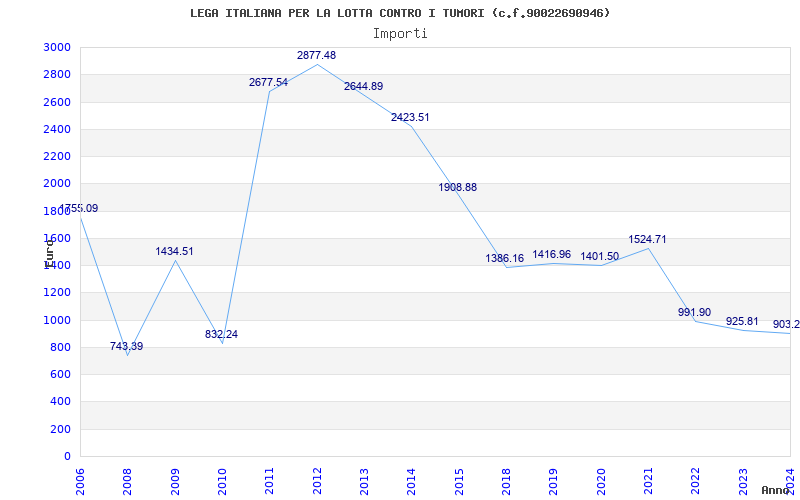Screen dimensions: 800x500
Task: Click the Anno axis title
Action: pos(775,490)
